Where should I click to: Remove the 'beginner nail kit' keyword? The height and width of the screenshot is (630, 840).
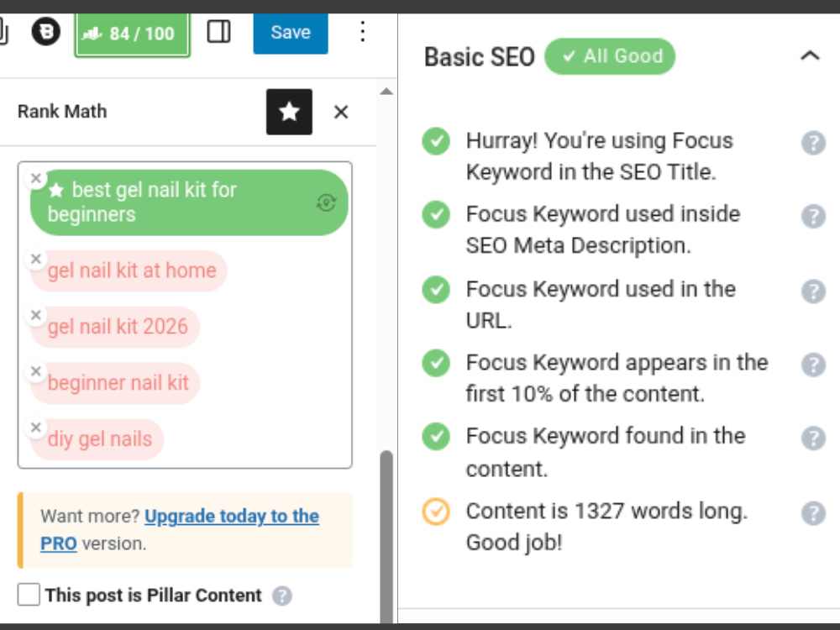click(x=36, y=371)
